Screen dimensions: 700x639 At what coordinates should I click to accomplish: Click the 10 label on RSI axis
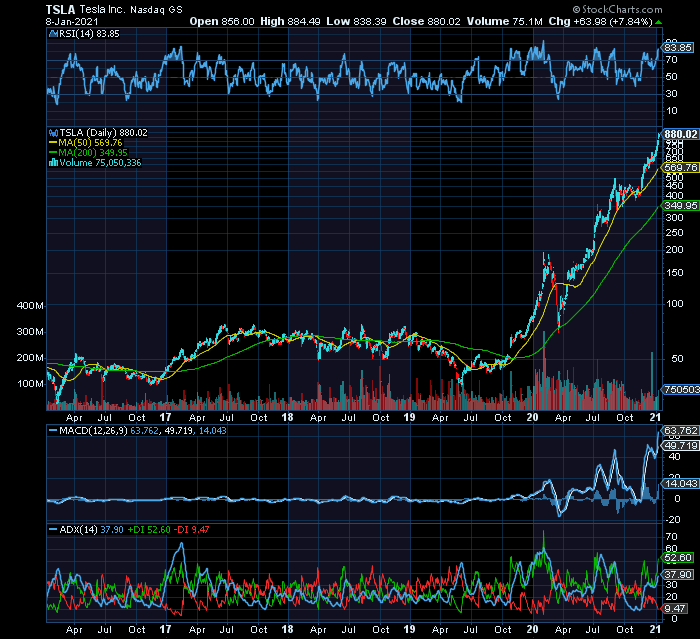(x=672, y=111)
